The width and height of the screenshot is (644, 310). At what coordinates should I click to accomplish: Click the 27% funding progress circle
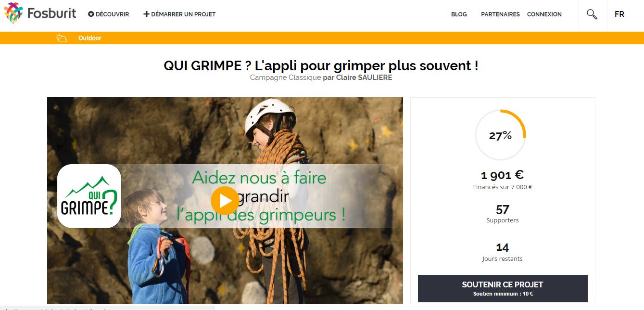[x=500, y=135]
